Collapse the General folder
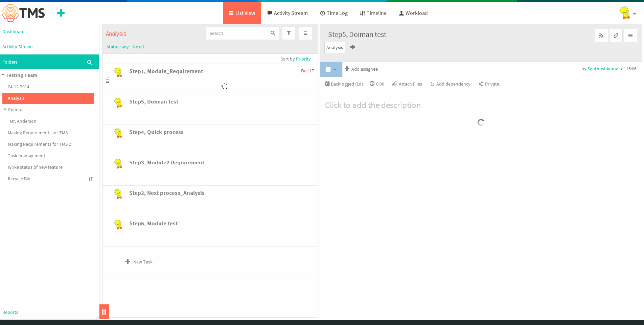The width and height of the screenshot is (644, 325). [5, 110]
